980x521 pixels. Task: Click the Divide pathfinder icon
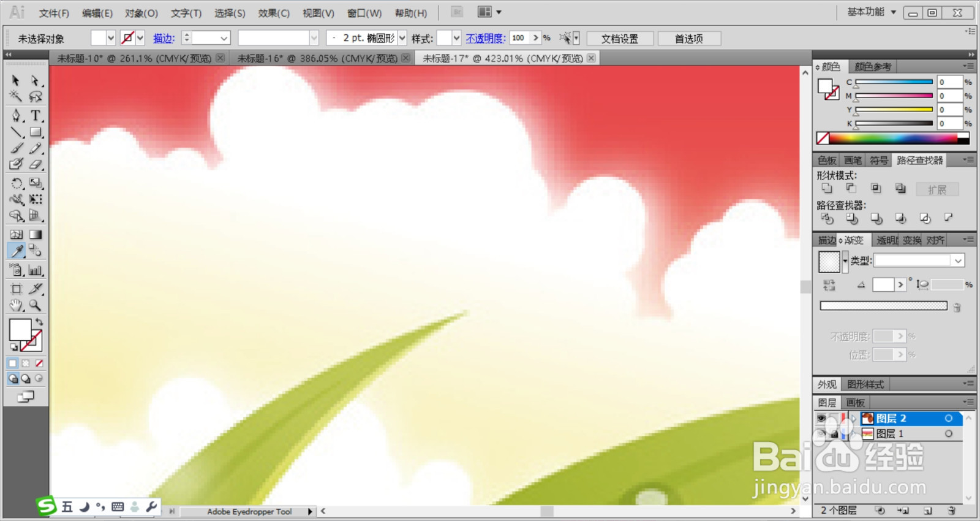827,218
